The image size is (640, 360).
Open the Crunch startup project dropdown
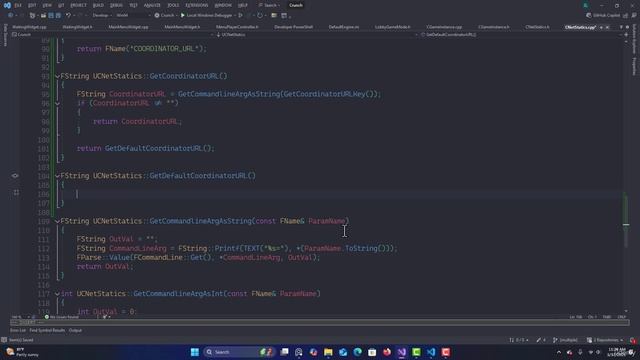(x=165, y=16)
